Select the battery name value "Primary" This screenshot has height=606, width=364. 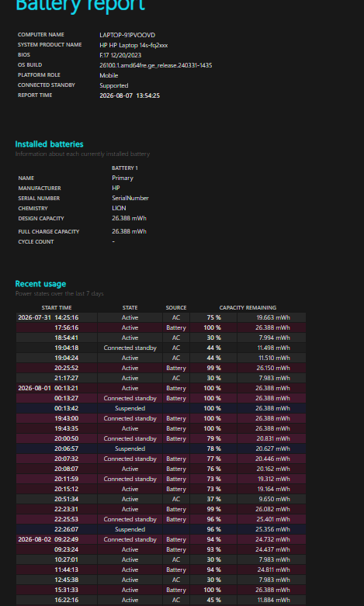point(123,178)
